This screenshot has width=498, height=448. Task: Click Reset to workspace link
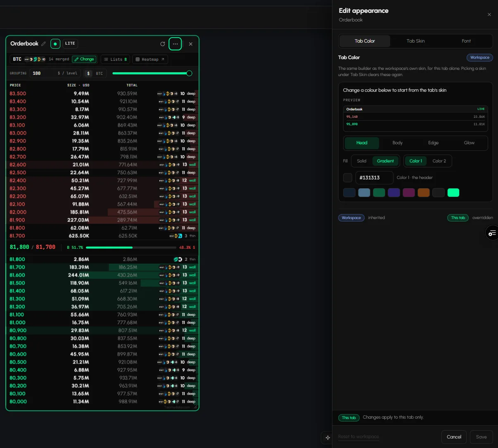[x=358, y=436]
